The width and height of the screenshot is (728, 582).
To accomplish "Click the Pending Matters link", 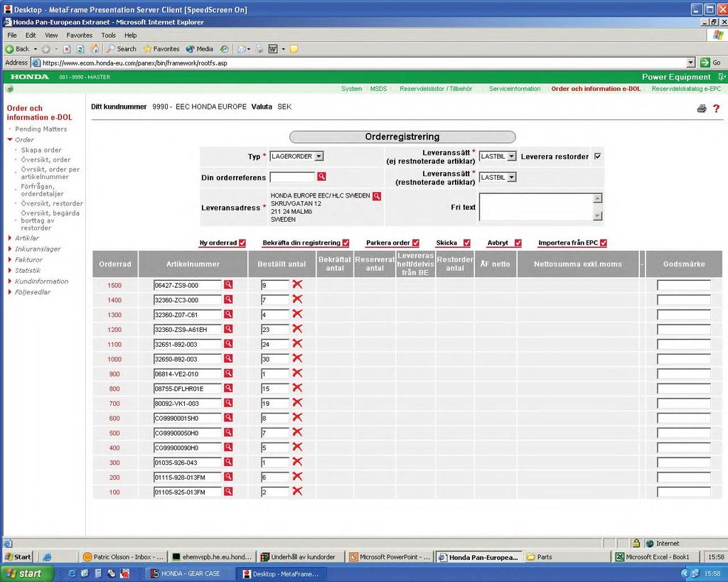I will 41,129.
